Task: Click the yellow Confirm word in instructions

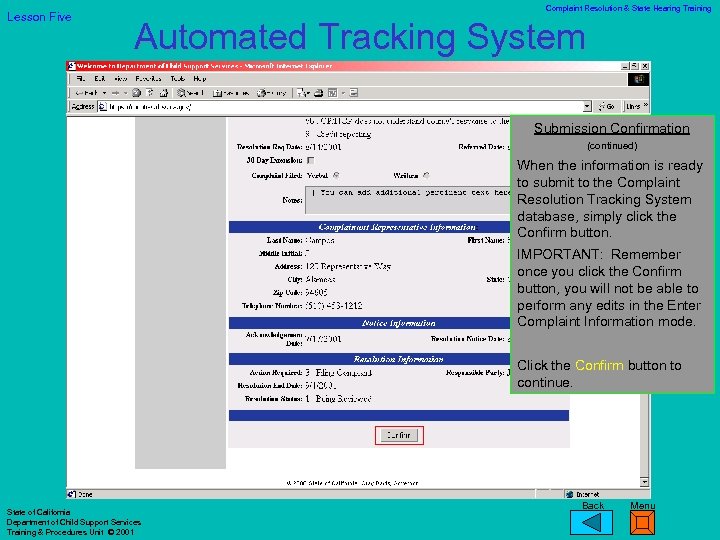Action: pyautogui.click(x=599, y=365)
